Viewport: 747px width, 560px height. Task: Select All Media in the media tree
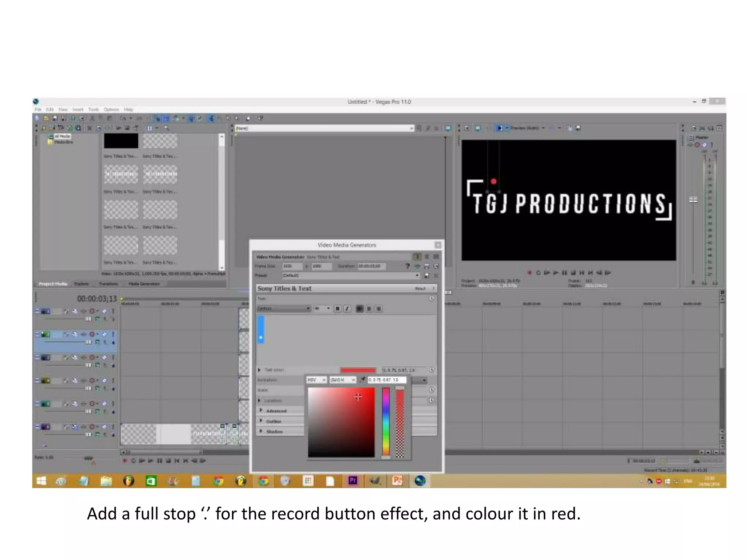coord(62,136)
